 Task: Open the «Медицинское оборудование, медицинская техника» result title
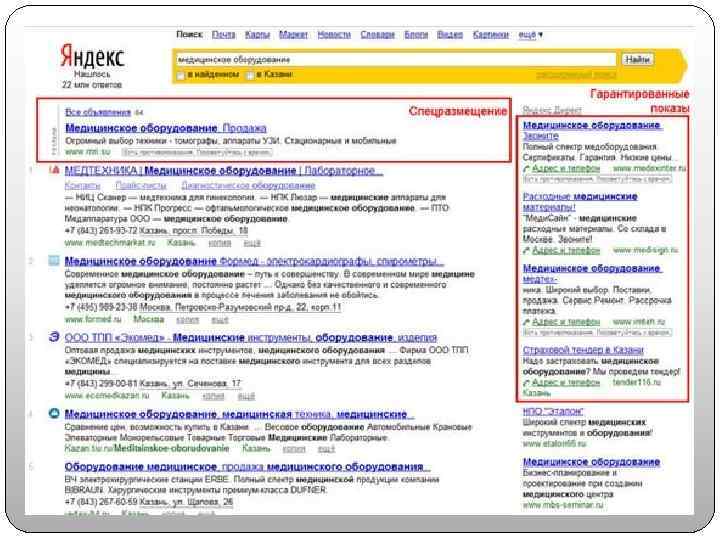[x=239, y=414]
